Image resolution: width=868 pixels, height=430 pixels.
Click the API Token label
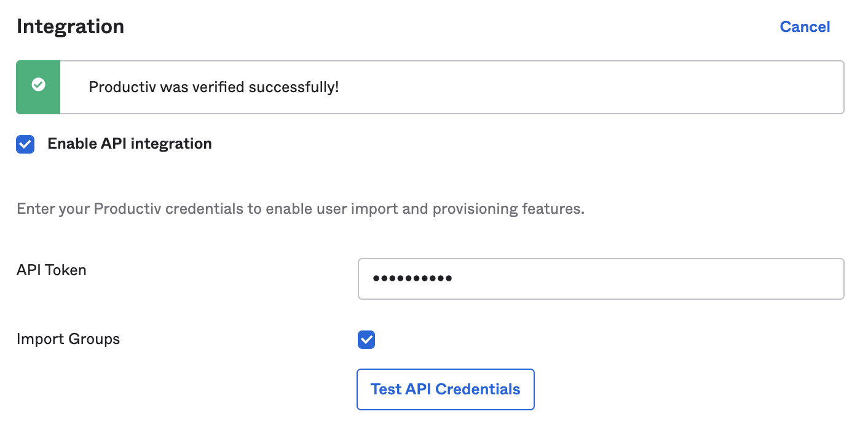[52, 270]
